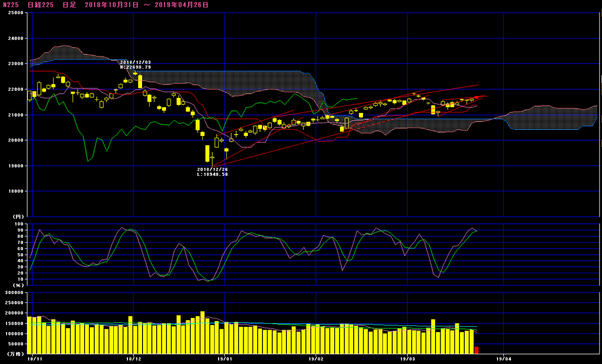Click the 19/01 date axis label
Viewport: 602px width, 364px height.
coord(224,359)
